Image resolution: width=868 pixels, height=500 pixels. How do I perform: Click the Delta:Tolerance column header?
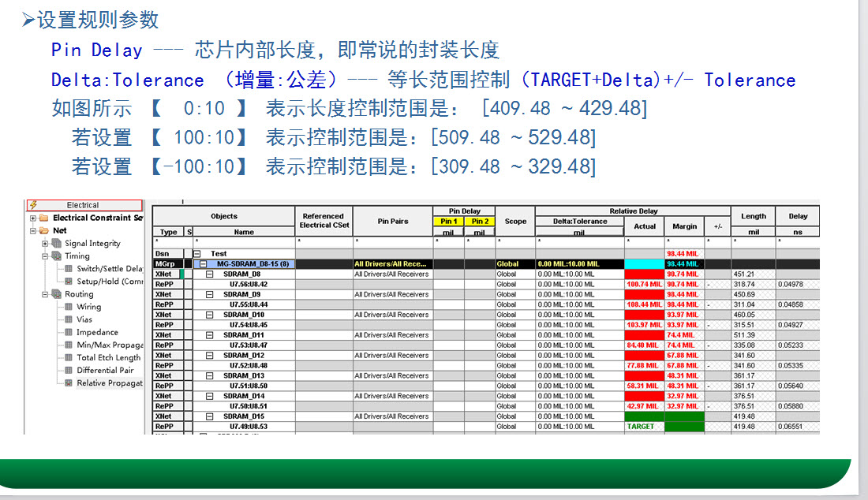pos(580,222)
